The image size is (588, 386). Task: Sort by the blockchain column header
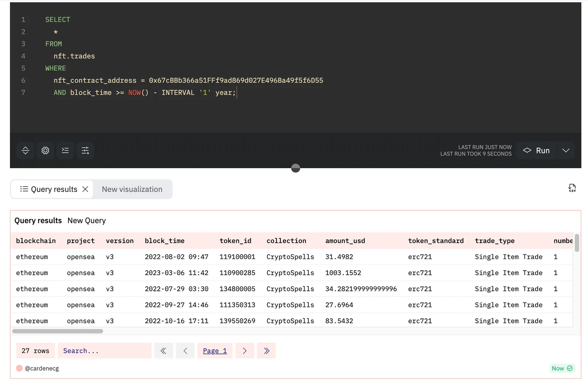(36, 241)
